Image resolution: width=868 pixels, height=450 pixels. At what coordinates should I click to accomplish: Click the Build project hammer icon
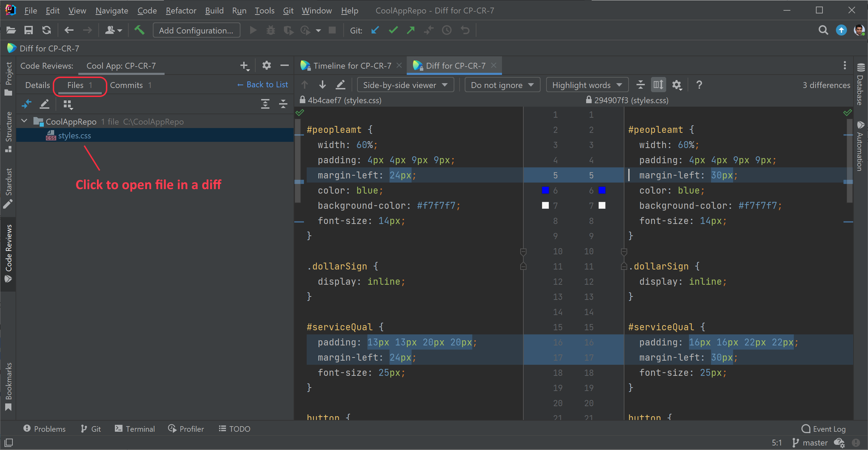click(x=139, y=30)
